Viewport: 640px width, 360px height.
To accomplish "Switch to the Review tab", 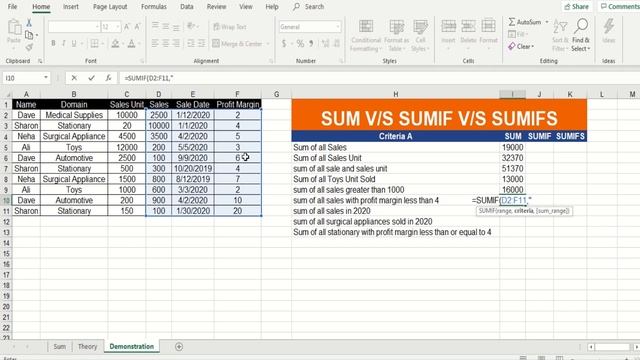I will 216,7.
